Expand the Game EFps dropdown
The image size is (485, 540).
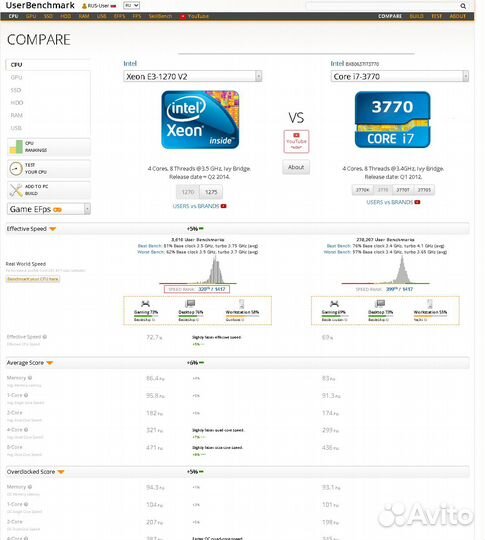pos(49,209)
